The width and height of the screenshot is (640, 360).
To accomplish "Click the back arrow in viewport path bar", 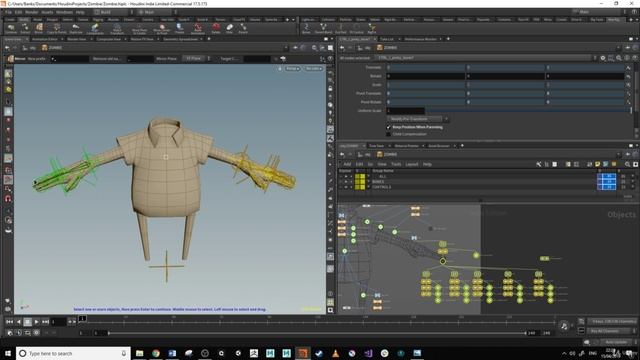I will [x=7, y=48].
